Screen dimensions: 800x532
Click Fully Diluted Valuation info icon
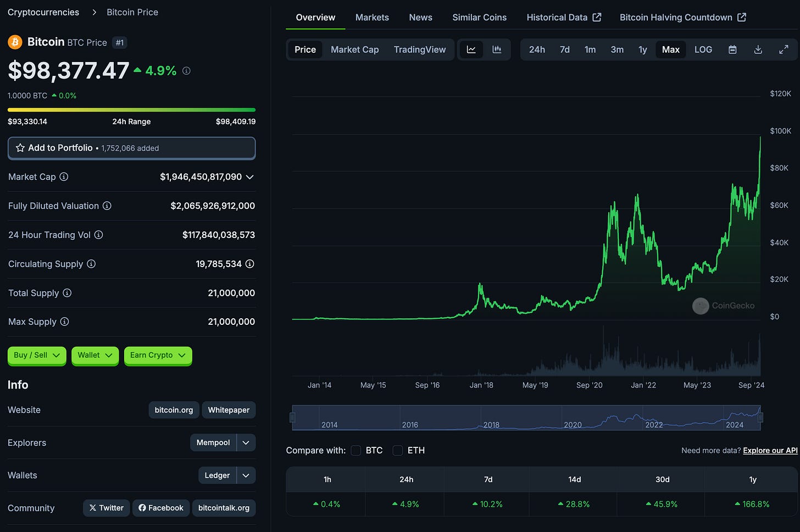pyautogui.click(x=107, y=206)
